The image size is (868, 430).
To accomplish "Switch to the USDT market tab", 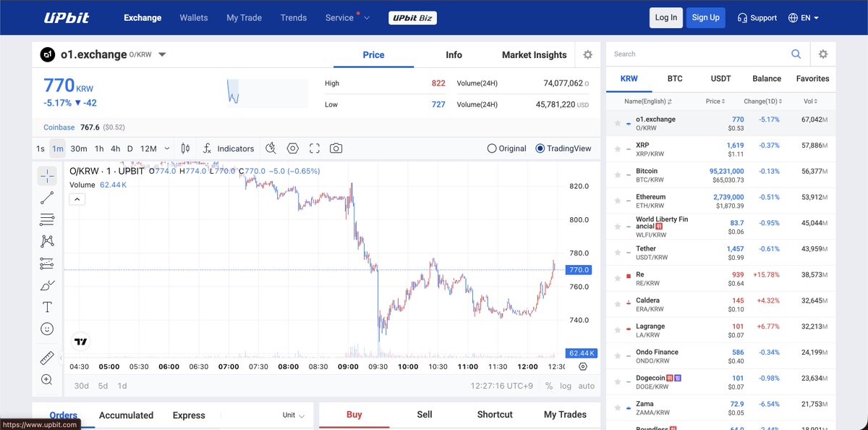I will tap(720, 78).
